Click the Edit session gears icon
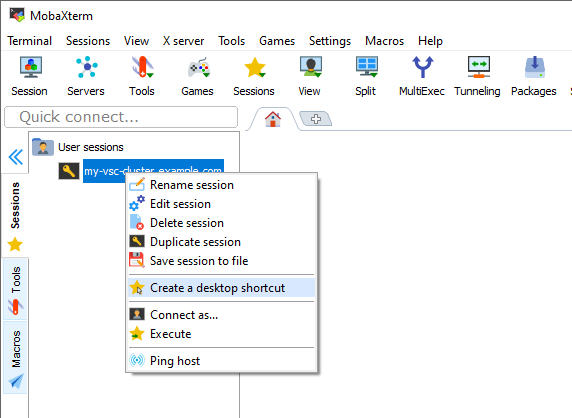Image resolution: width=572 pixels, height=418 pixels. 137,204
